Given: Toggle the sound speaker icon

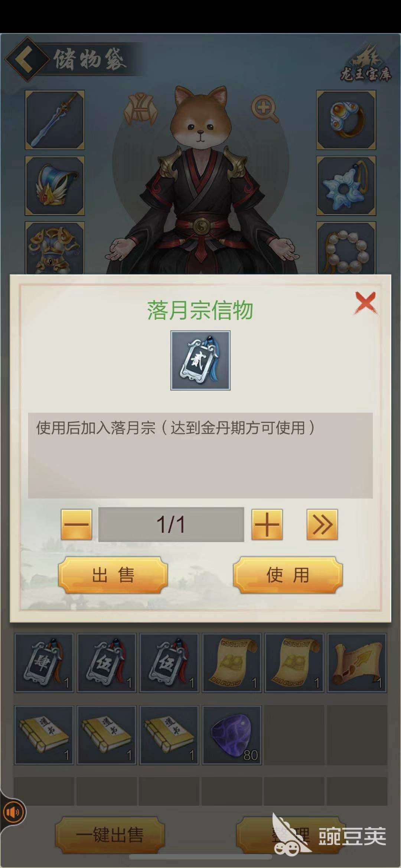Looking at the screenshot, I should 13,812.
